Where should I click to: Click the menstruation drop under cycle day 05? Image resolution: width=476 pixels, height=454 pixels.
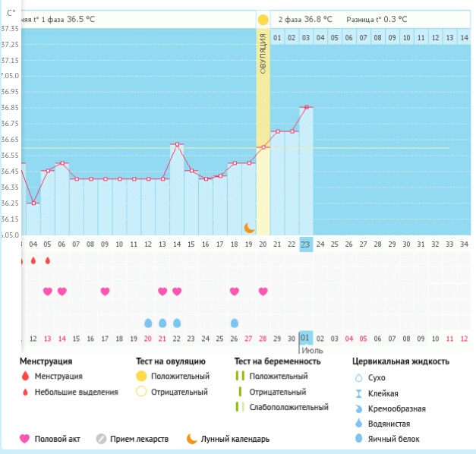coord(47,261)
